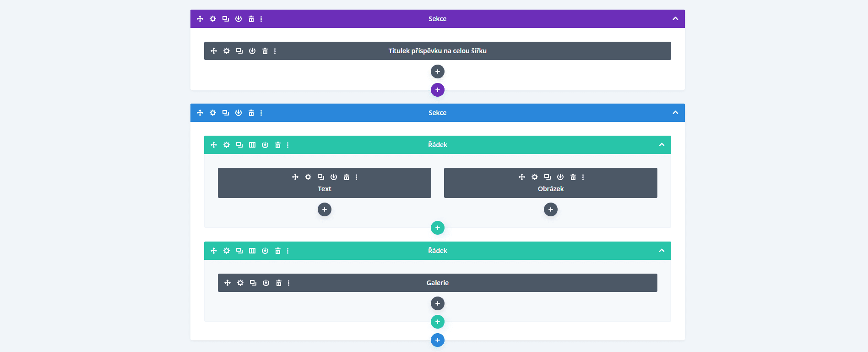Change column layout of first Řádek
Screen dimensions: 868x352
(x=252, y=145)
